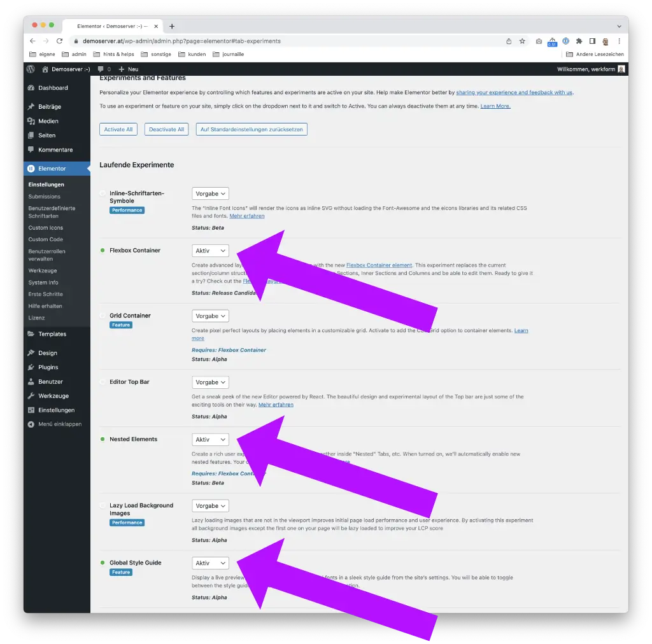Click the address bar URL field
This screenshot has width=652, height=644.
pos(287,41)
